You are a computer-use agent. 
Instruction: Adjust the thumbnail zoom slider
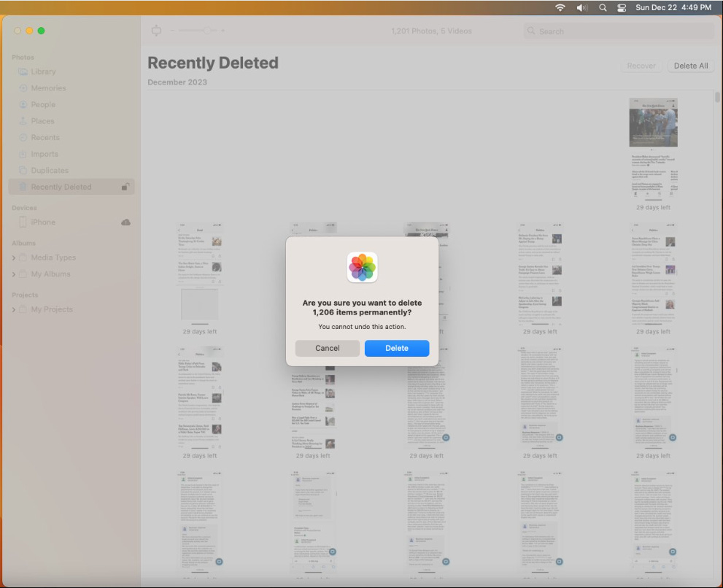coord(198,31)
